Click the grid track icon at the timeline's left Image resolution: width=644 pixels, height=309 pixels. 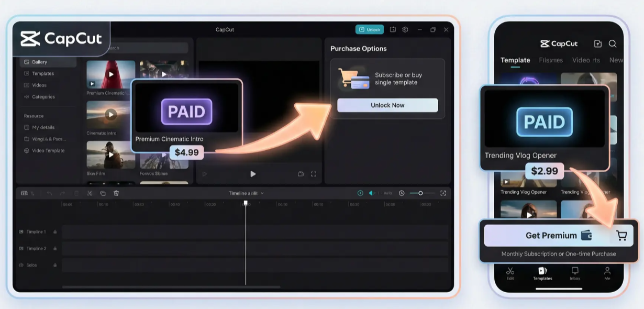(24, 193)
